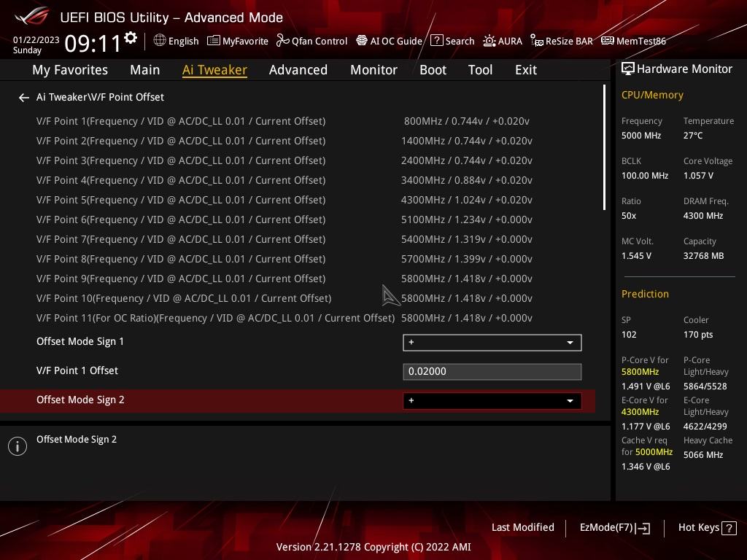Click the back arrow beside V/F Point Offset
This screenshot has width=747, height=560.
tap(24, 98)
